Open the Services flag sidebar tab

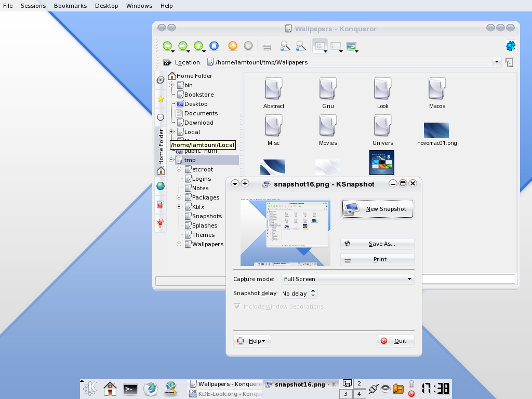pos(161,223)
